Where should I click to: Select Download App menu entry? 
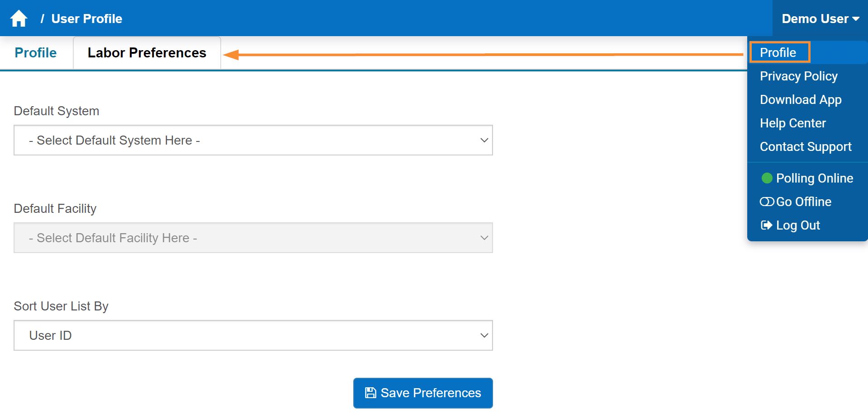pyautogui.click(x=801, y=100)
